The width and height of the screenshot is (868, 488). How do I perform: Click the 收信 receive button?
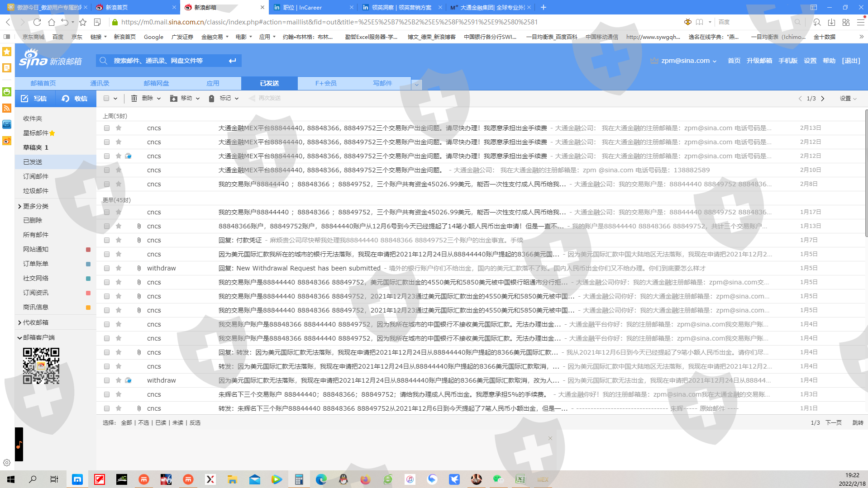[x=76, y=99]
